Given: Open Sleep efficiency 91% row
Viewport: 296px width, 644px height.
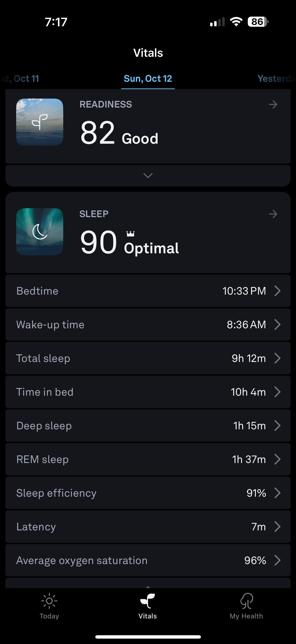Looking at the screenshot, I should tap(148, 493).
